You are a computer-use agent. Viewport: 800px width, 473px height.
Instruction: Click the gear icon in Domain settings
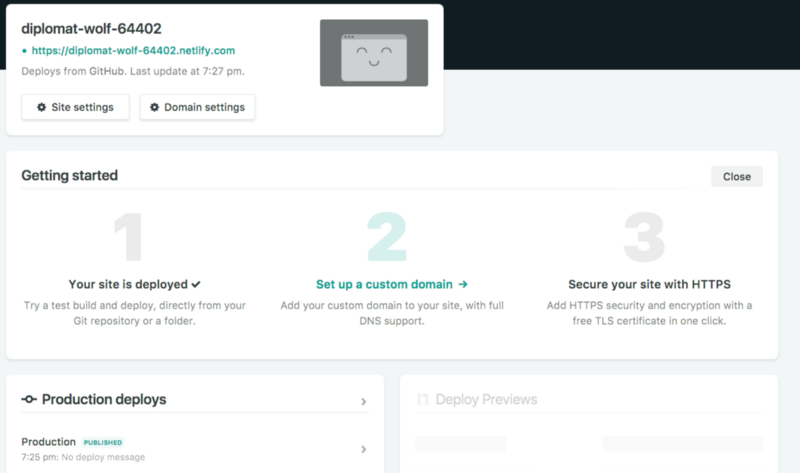(x=155, y=107)
